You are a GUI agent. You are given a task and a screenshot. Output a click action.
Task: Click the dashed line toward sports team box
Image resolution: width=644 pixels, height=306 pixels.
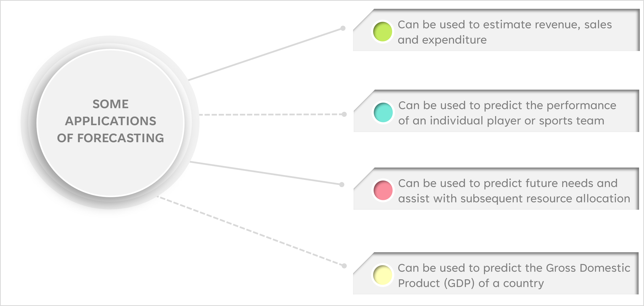(x=271, y=114)
